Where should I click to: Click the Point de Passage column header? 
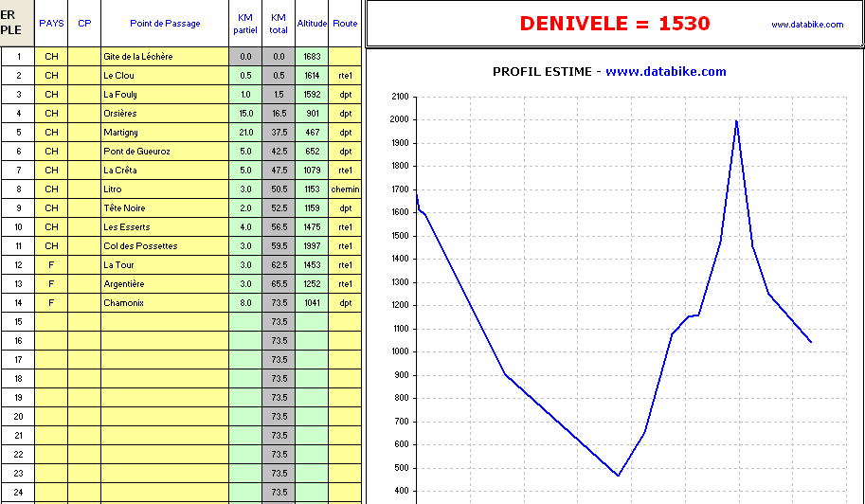[x=164, y=24]
